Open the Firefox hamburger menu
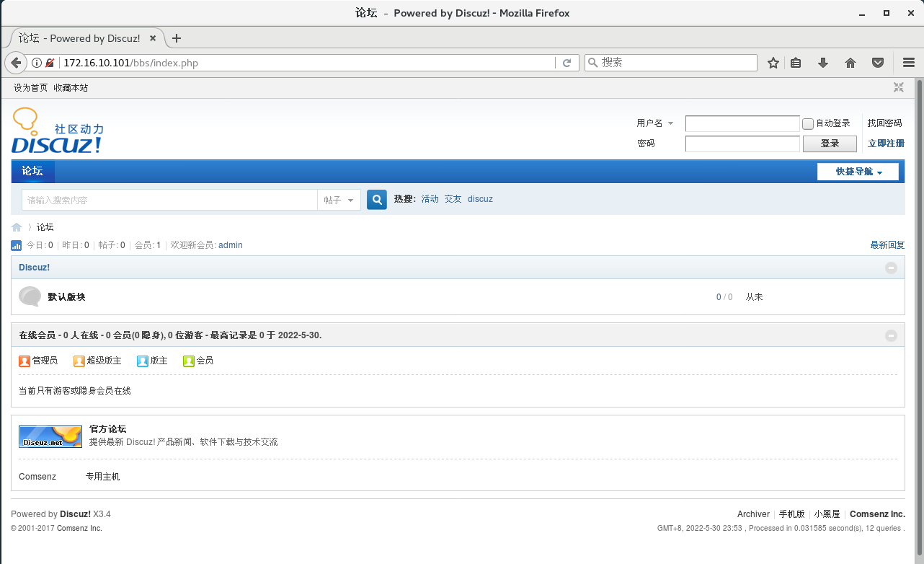 tap(908, 63)
